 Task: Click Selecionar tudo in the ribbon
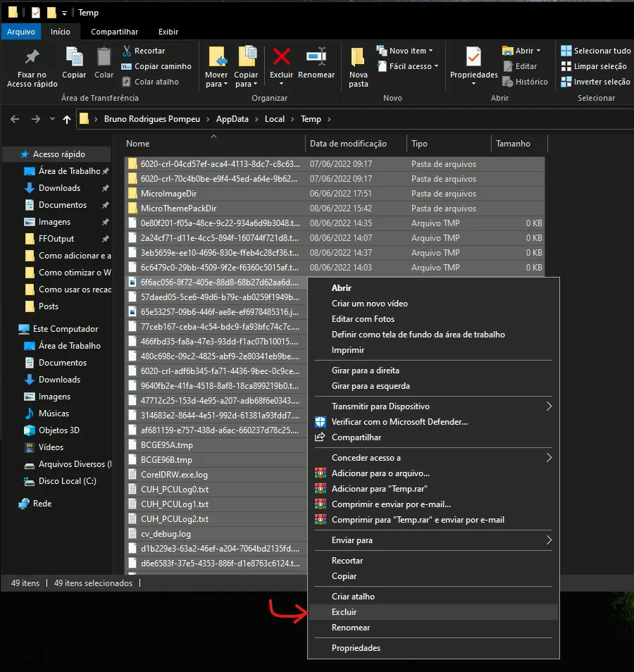[x=596, y=51]
